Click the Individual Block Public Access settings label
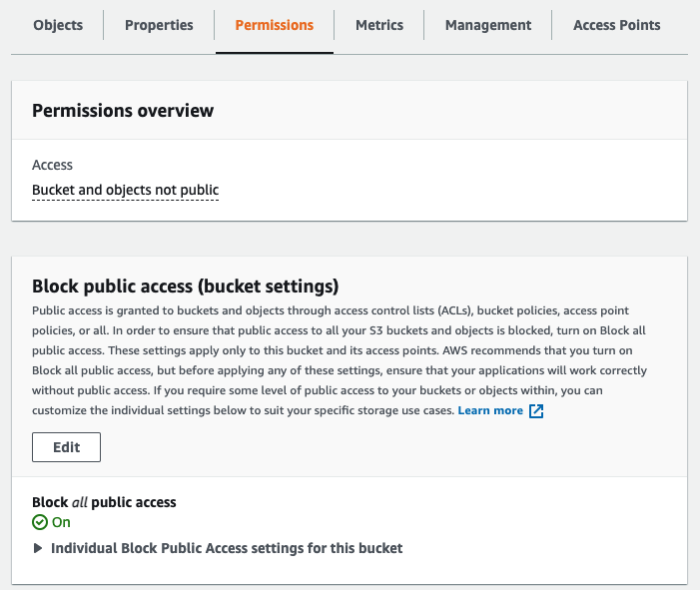The height and width of the screenshot is (590, 700). (227, 548)
